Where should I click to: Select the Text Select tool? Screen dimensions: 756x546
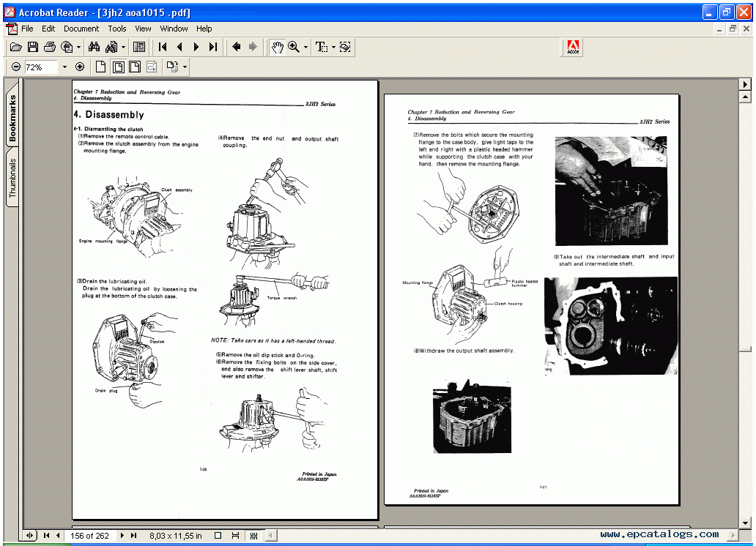coord(321,47)
